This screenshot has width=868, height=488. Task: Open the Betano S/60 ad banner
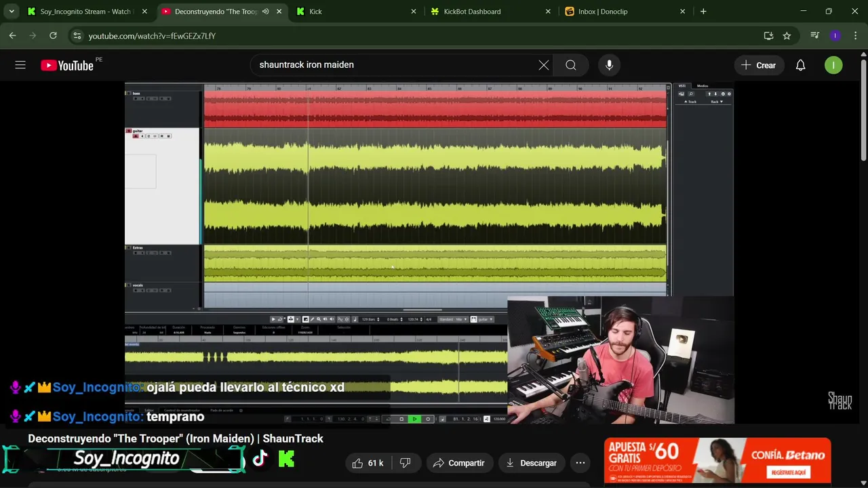(717, 461)
